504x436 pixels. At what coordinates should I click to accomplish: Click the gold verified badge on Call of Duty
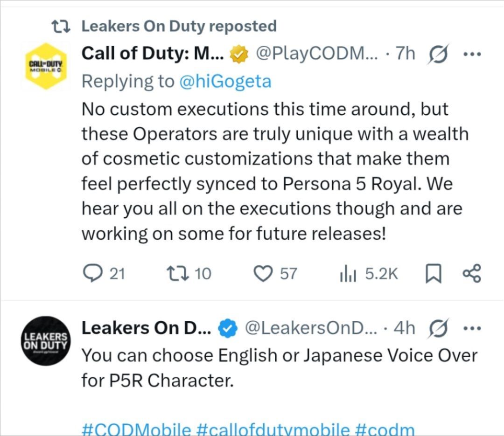click(239, 54)
